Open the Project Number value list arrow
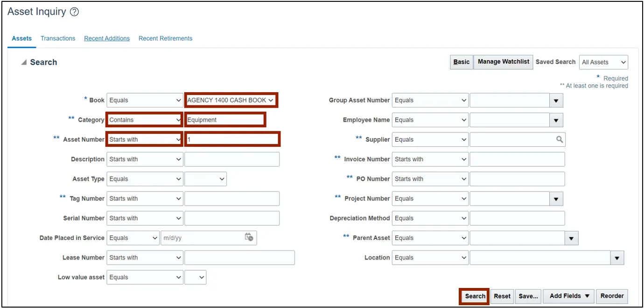The height and width of the screenshot is (308, 644). point(556,198)
